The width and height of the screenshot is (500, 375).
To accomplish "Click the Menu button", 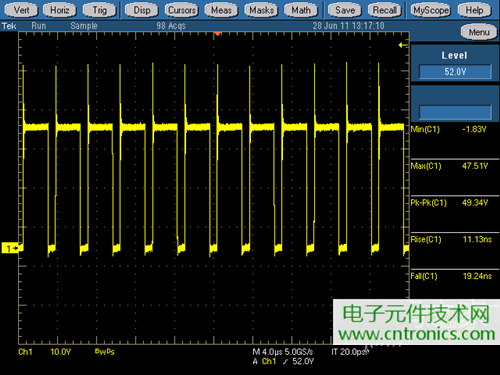I will point(479,32).
